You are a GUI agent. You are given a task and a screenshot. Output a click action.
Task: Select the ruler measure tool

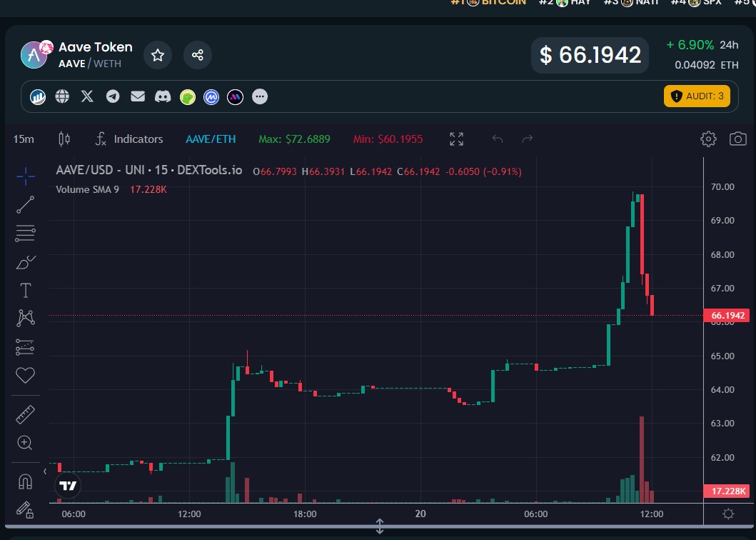[25, 414]
